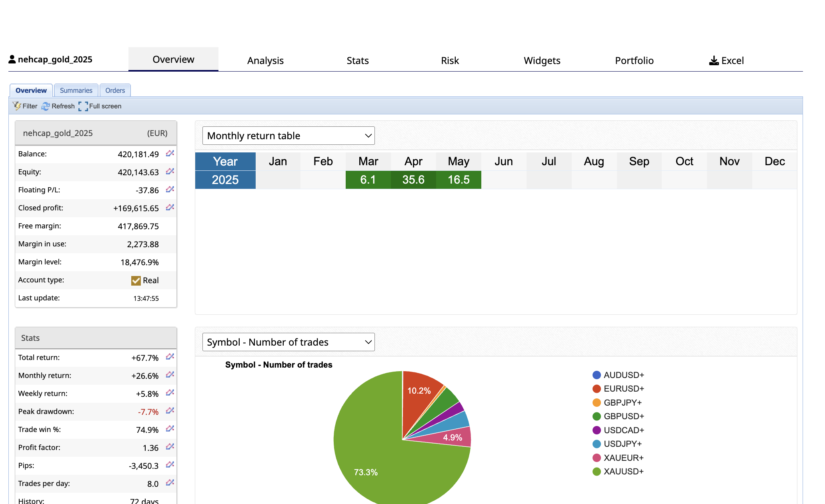Image resolution: width=825 pixels, height=504 pixels.
Task: Open the Orders sub-tab
Action: [x=115, y=90]
